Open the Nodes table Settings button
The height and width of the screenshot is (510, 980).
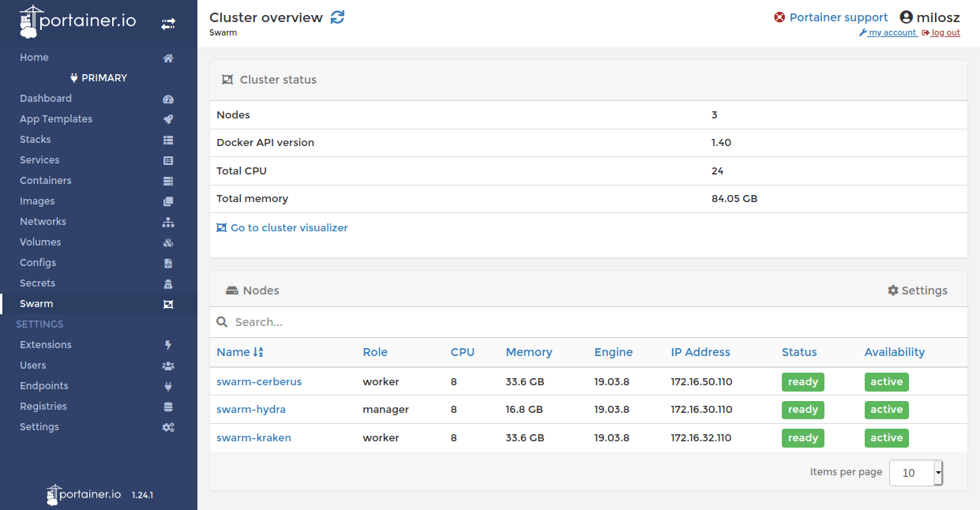tap(918, 291)
